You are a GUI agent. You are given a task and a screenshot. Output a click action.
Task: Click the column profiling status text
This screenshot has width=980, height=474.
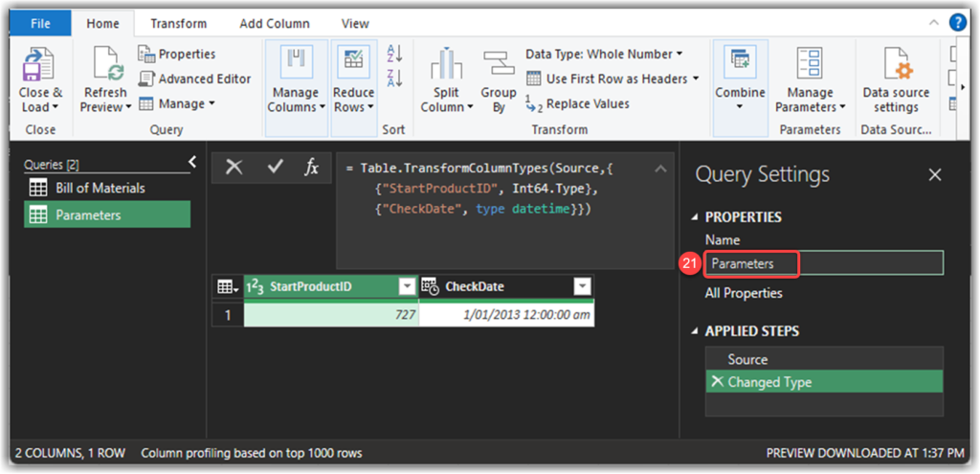click(x=252, y=453)
